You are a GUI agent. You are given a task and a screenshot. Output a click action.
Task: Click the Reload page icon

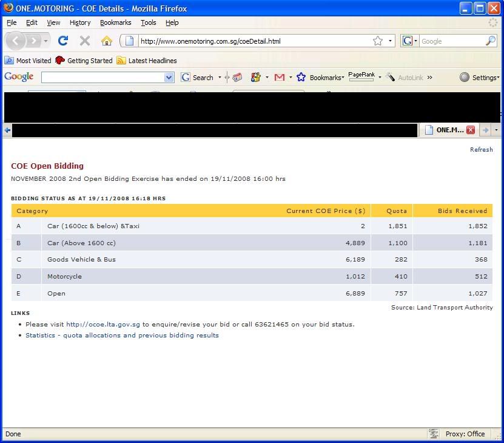coord(62,41)
